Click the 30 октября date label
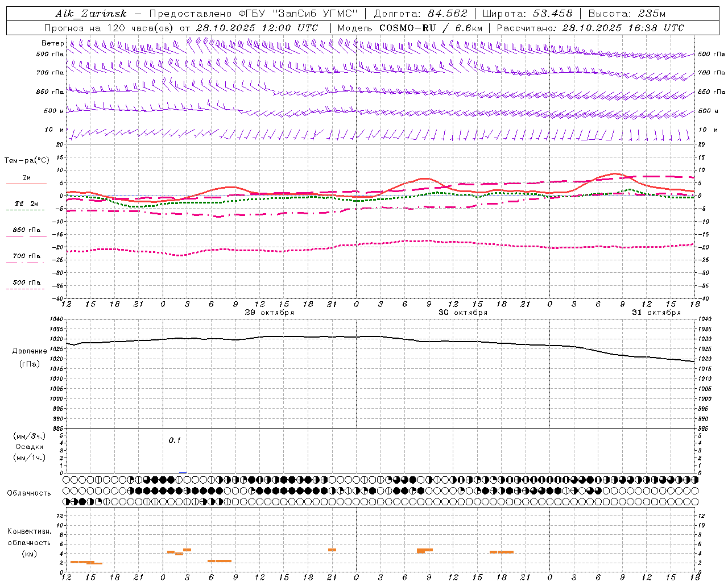This screenshot has width=728, height=582. pyautogui.click(x=463, y=313)
